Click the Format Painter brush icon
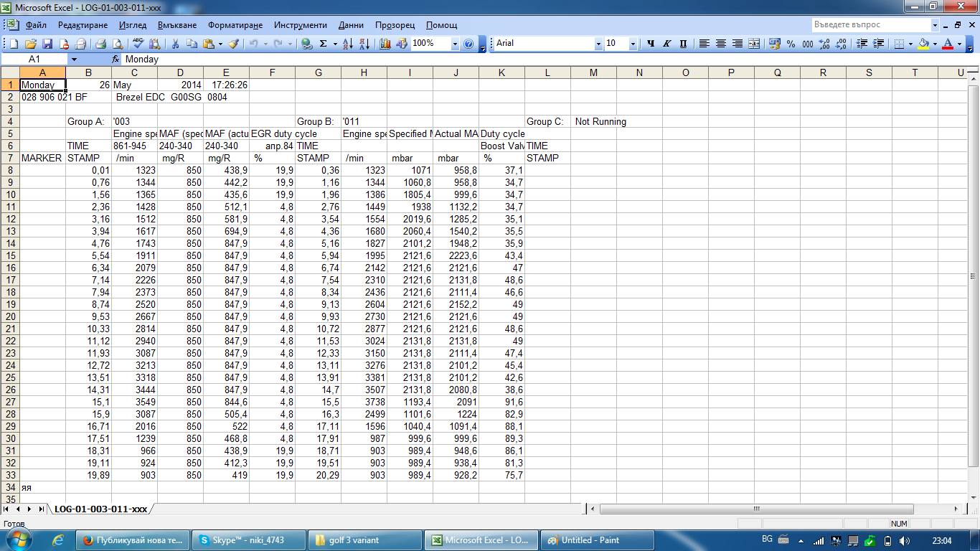 233,44
